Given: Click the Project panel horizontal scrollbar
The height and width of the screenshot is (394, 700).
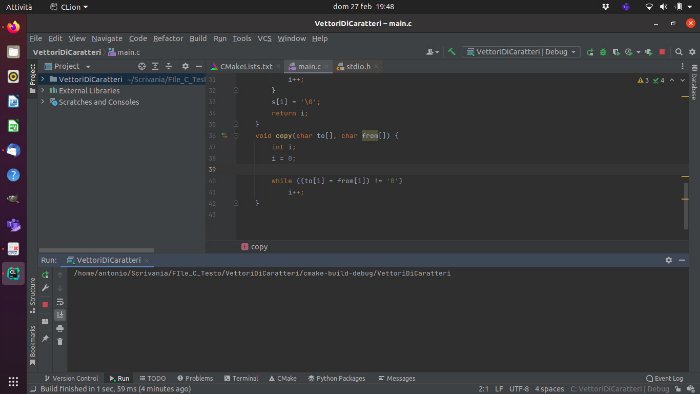Looking at the screenshot, I should tap(96, 250).
